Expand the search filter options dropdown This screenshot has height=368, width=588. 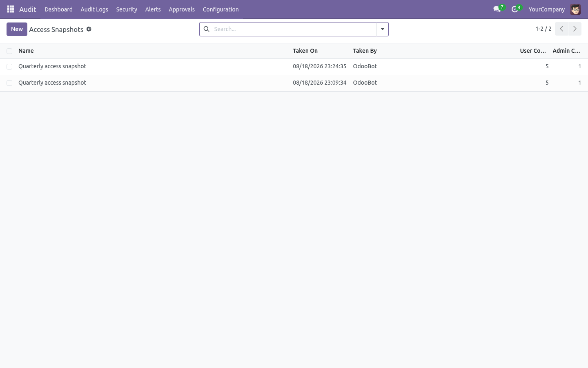(x=383, y=29)
